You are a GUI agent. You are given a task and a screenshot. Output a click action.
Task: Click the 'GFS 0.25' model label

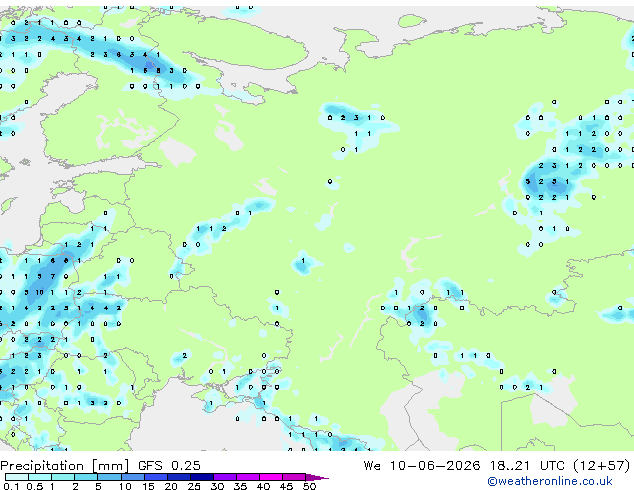click(x=169, y=465)
